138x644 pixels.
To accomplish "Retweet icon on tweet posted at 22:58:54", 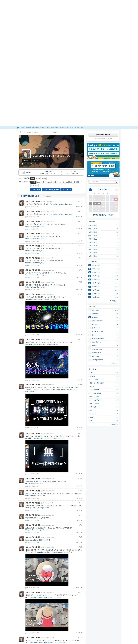I will click(x=79, y=241).
